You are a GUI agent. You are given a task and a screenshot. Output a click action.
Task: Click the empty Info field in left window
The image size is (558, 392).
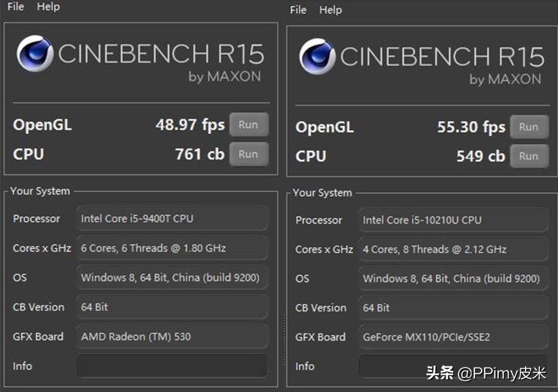(172, 366)
